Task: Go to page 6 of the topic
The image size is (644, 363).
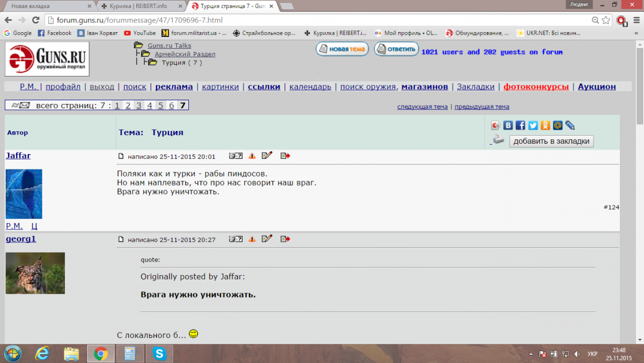Action: (172, 106)
